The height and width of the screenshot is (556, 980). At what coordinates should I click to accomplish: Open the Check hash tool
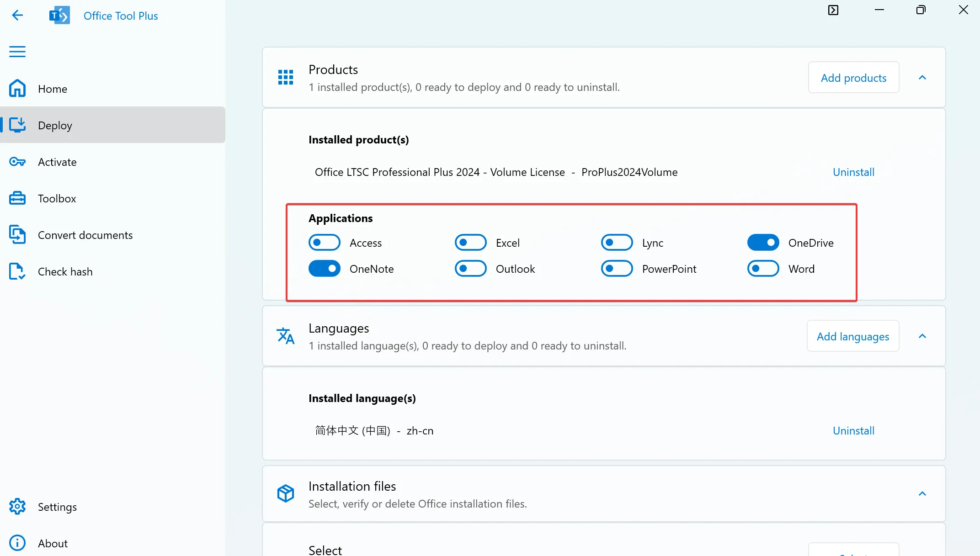coord(65,271)
